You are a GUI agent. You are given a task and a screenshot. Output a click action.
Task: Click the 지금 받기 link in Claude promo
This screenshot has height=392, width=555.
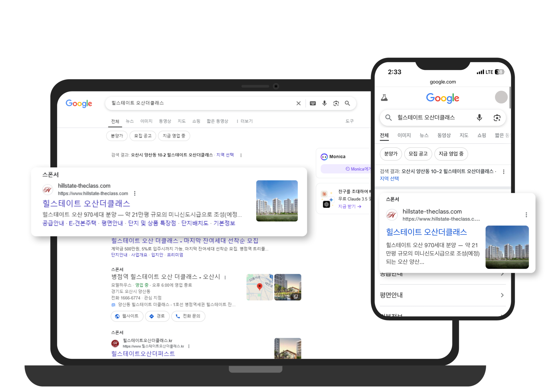click(x=350, y=206)
